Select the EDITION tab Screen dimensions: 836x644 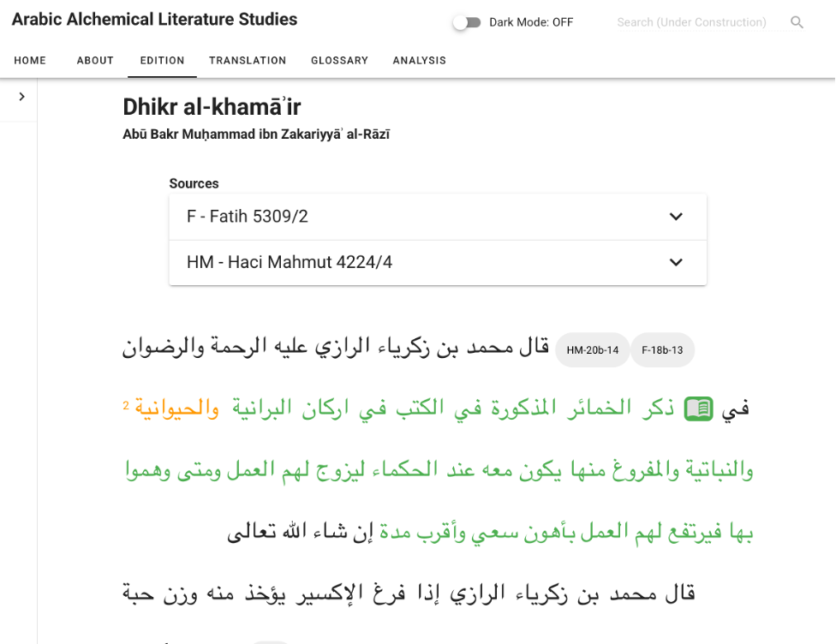pos(162,60)
